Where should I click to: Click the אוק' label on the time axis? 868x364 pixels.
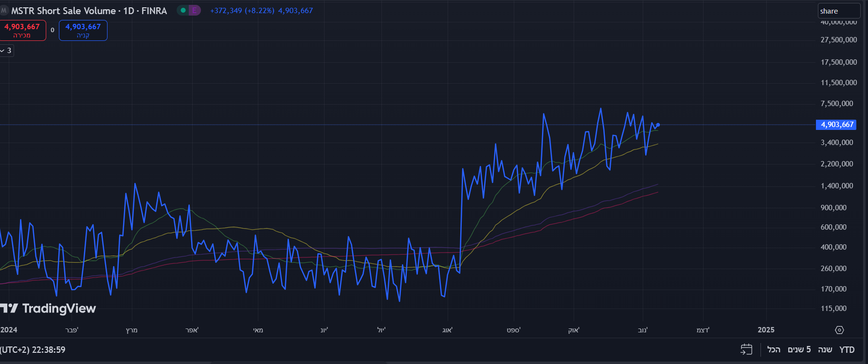point(574,330)
